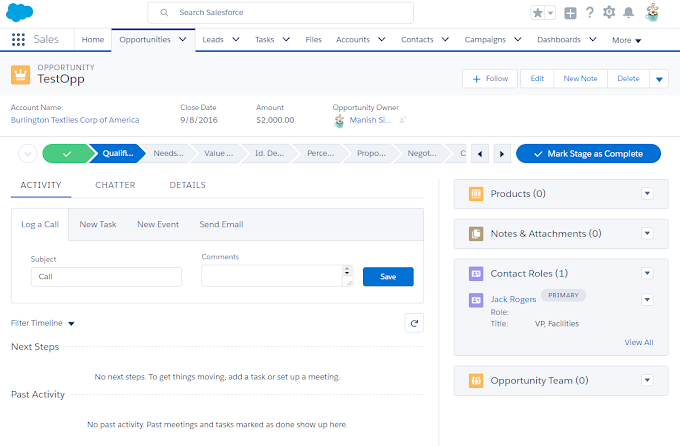Image resolution: width=680 pixels, height=446 pixels.
Task: Open the Notes & Attachments dropdown menu
Action: click(647, 233)
